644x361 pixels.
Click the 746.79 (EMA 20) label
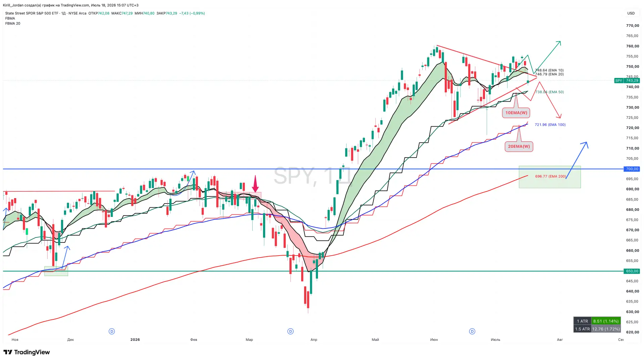(x=549, y=74)
